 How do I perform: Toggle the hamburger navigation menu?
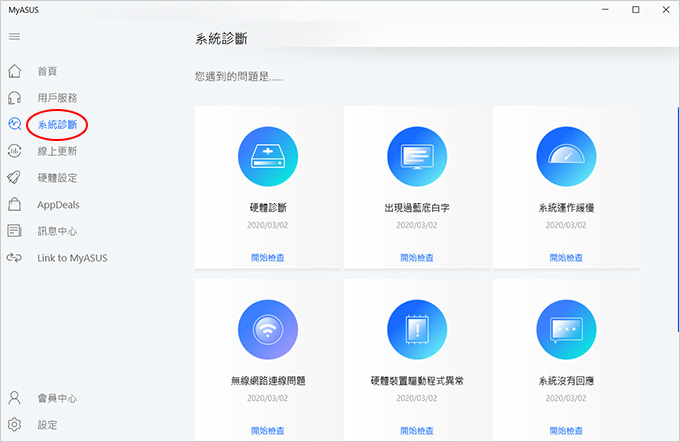point(14,36)
